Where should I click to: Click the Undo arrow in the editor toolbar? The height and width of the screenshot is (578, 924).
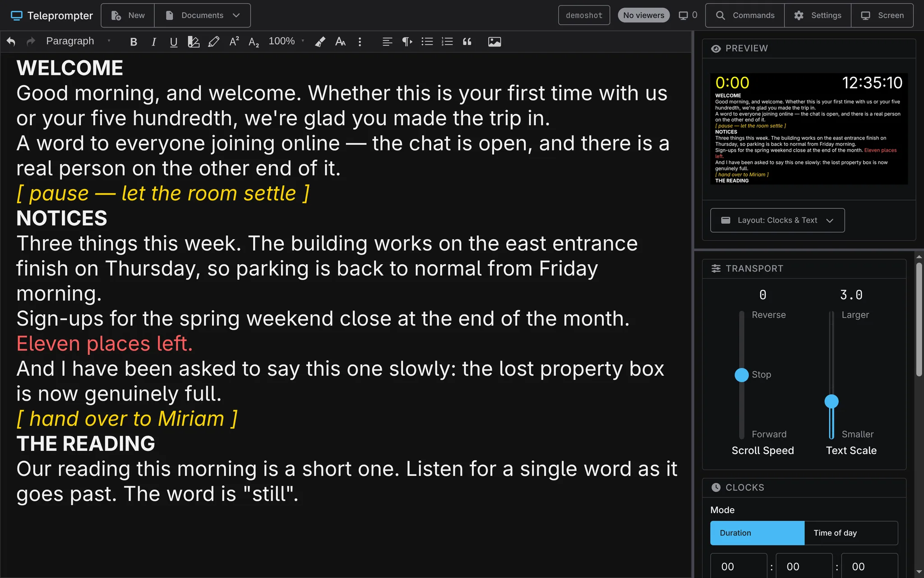click(x=11, y=42)
